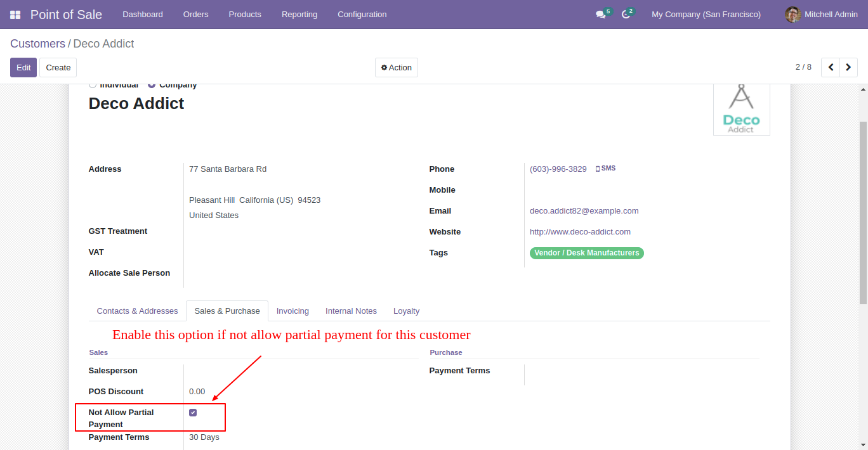Click the 30 Days payment terms value
This screenshot has height=450, width=868.
(204, 437)
